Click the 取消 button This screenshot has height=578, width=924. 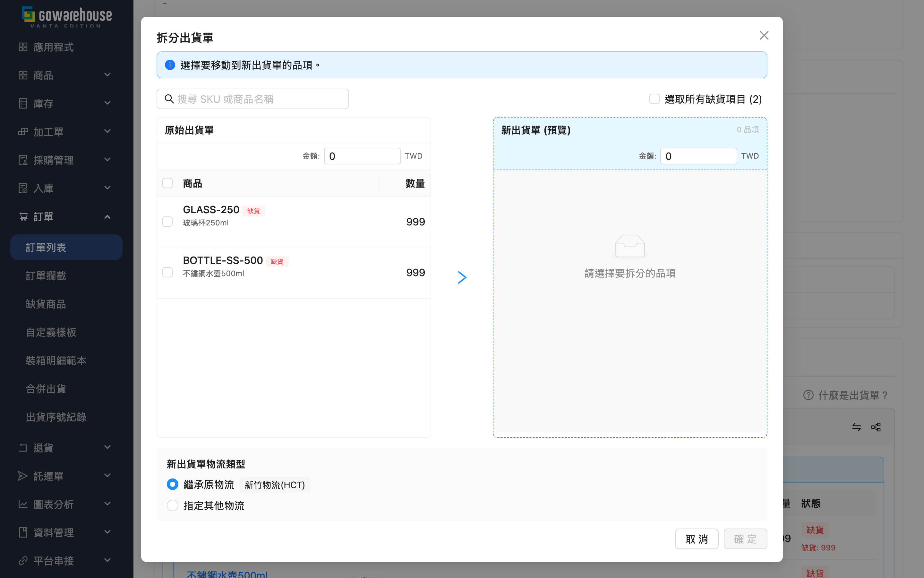[x=697, y=539]
